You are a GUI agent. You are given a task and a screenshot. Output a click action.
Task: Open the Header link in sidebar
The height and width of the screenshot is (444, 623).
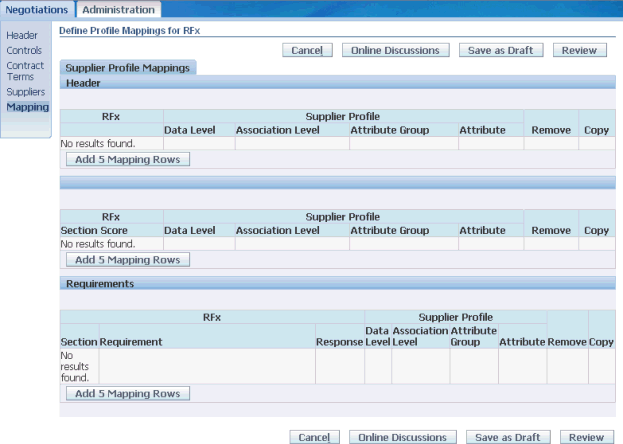click(22, 35)
